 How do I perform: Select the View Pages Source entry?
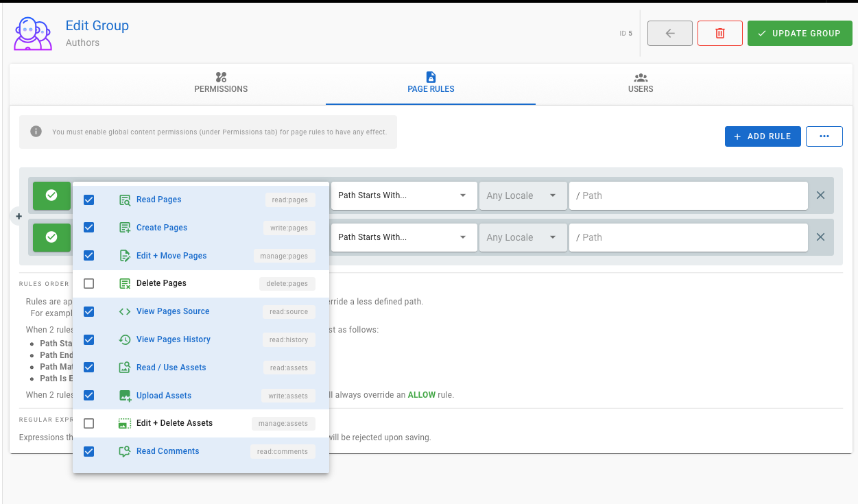pos(201,311)
